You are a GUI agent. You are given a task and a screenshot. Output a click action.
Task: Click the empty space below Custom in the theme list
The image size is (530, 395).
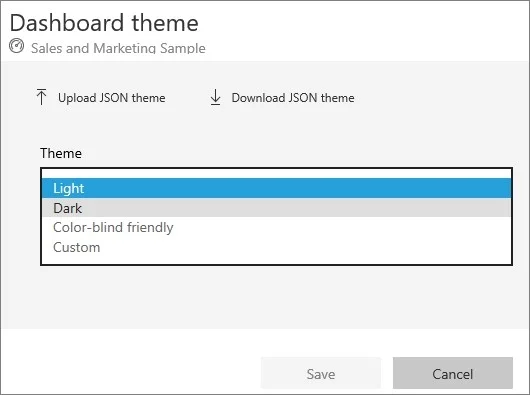coord(276,260)
